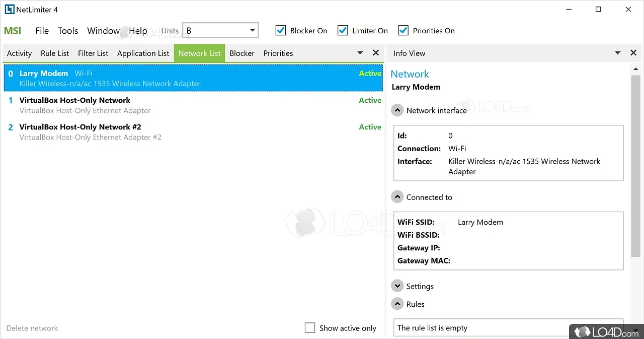Disable the Limiter On checkbox

pos(343,31)
